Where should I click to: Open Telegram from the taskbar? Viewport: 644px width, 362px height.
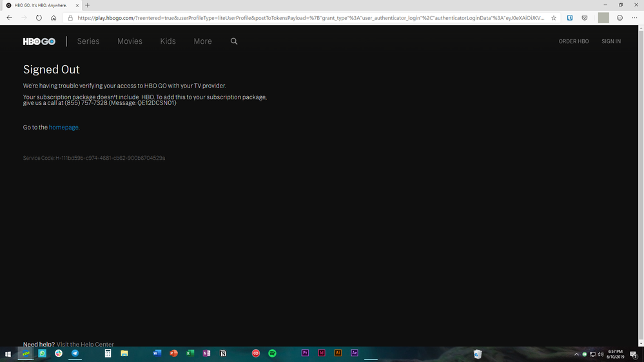click(x=75, y=354)
